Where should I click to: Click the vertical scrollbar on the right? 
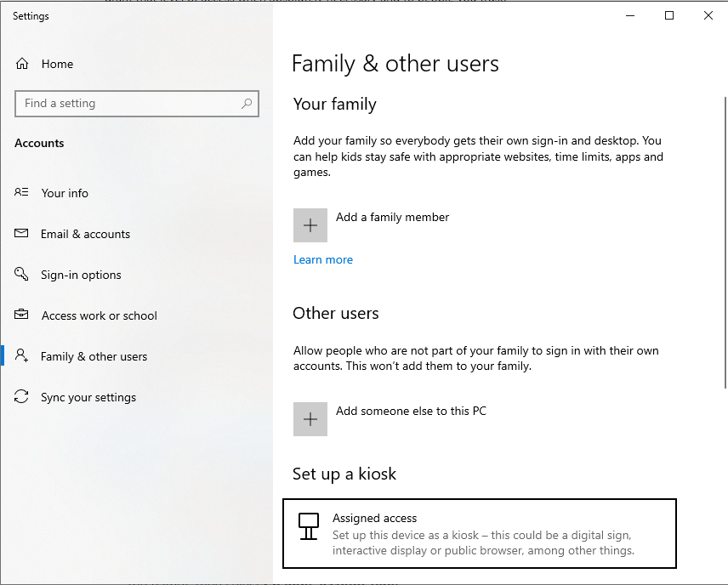coord(725,242)
